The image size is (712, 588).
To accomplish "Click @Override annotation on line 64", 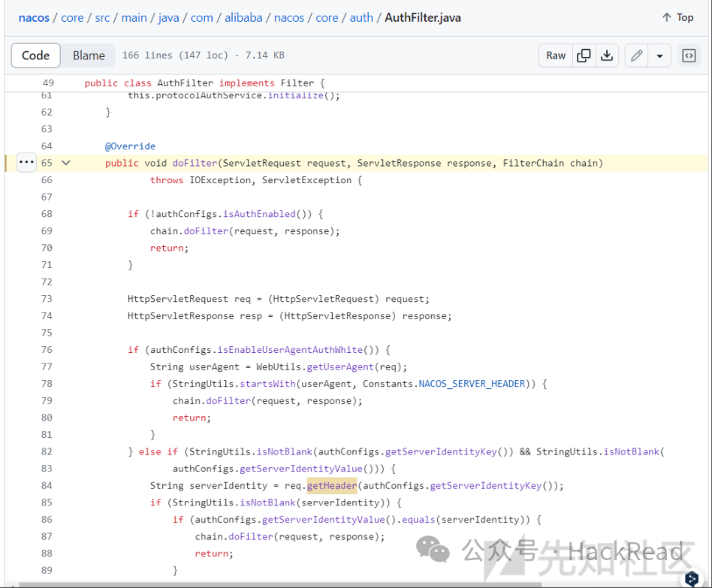I will pyautogui.click(x=131, y=146).
